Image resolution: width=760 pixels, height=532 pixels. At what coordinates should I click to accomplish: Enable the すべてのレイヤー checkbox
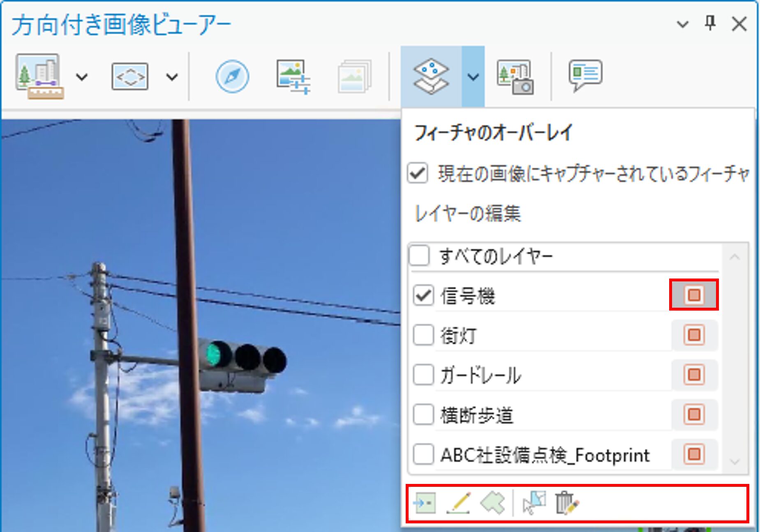coord(419,256)
